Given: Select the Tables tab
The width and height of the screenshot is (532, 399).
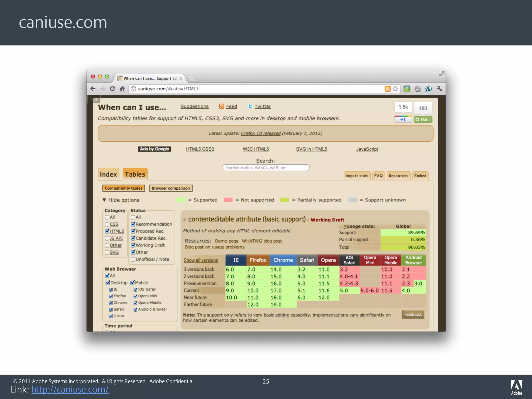Looking at the screenshot, I should pos(135,174).
